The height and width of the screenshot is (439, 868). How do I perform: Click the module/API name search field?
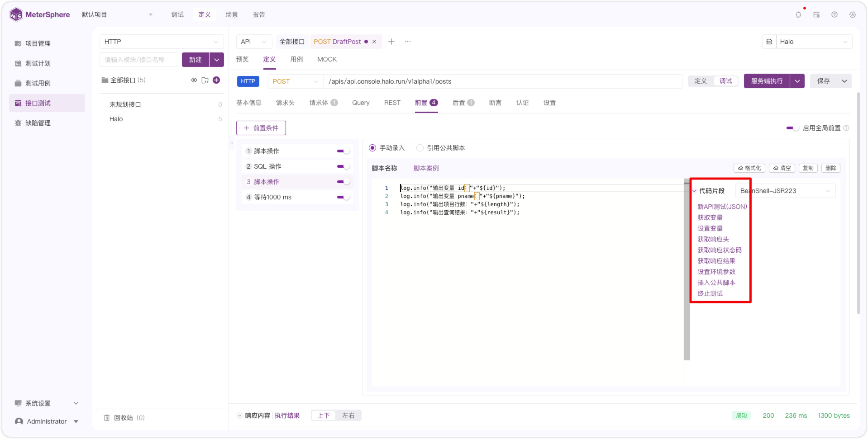138,60
